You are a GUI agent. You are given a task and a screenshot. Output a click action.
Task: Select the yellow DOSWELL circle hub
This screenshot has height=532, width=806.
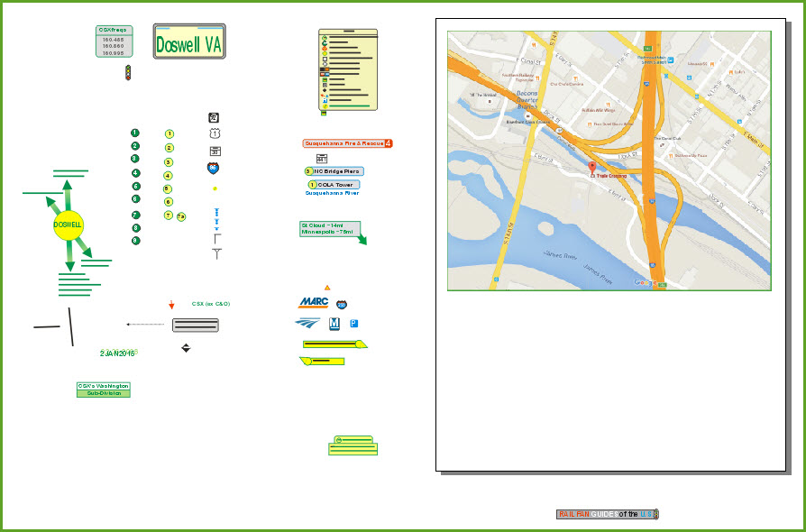coord(68,224)
